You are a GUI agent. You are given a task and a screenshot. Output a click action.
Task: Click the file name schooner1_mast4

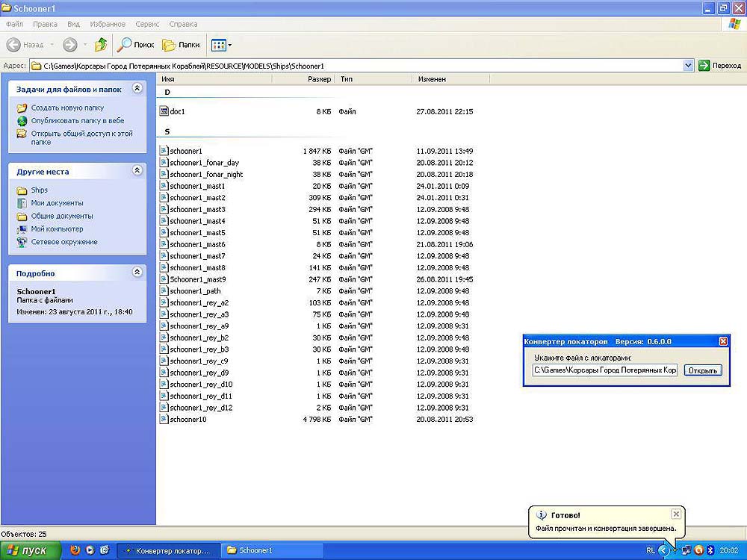(x=197, y=221)
